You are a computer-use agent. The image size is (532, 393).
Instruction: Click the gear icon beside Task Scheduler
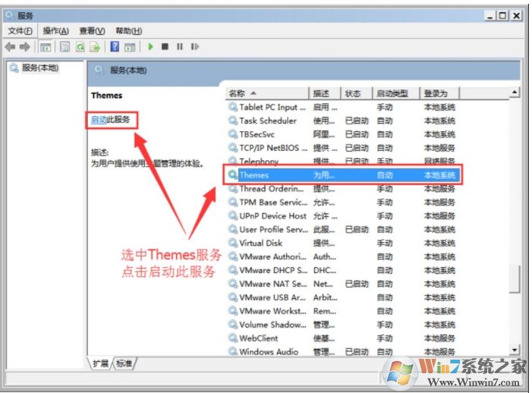(x=233, y=121)
